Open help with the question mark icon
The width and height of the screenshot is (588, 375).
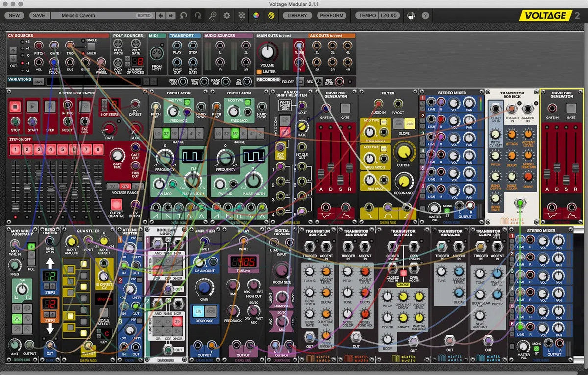click(x=424, y=15)
